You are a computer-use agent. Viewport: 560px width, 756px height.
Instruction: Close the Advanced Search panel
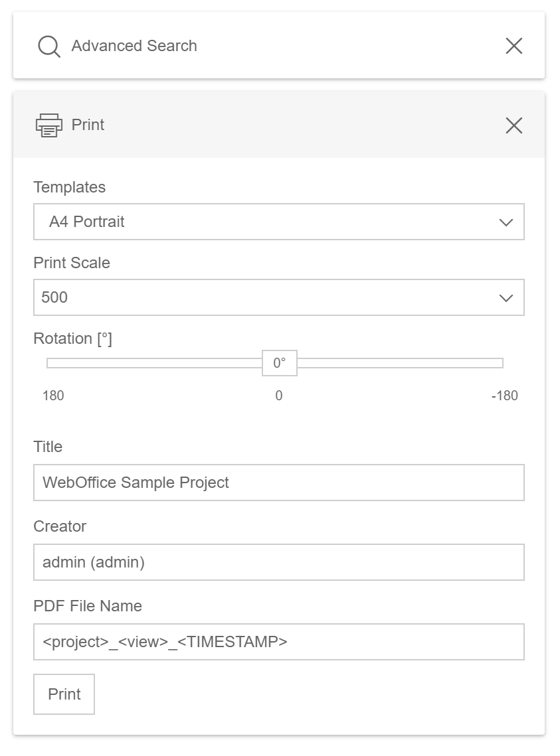[513, 46]
